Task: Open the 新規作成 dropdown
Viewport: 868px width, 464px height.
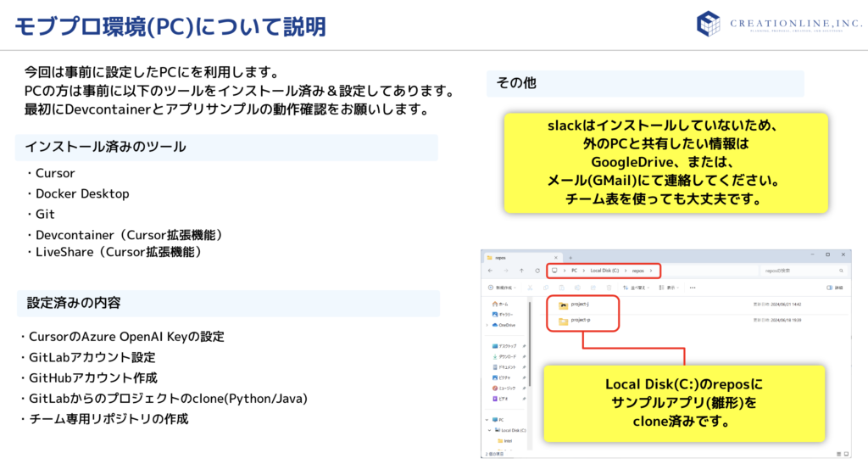Action: 502,288
